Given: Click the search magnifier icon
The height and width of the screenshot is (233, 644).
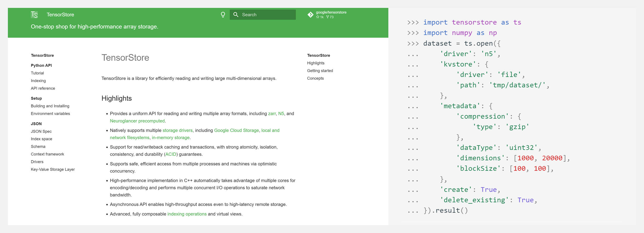Looking at the screenshot, I should 236,15.
